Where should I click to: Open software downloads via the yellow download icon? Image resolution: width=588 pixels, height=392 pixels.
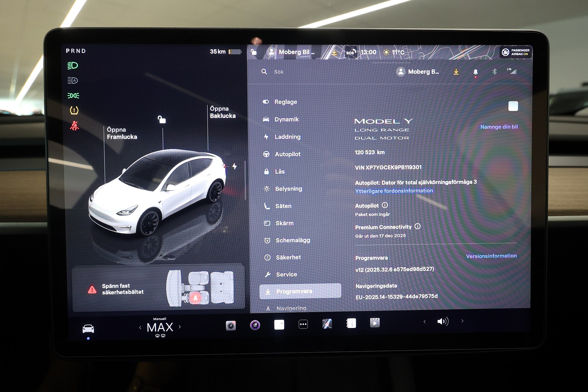click(456, 72)
